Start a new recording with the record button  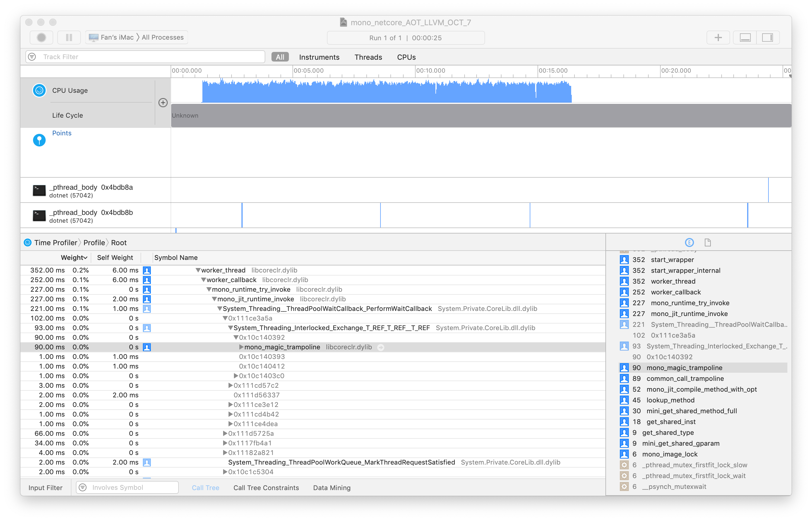(41, 37)
